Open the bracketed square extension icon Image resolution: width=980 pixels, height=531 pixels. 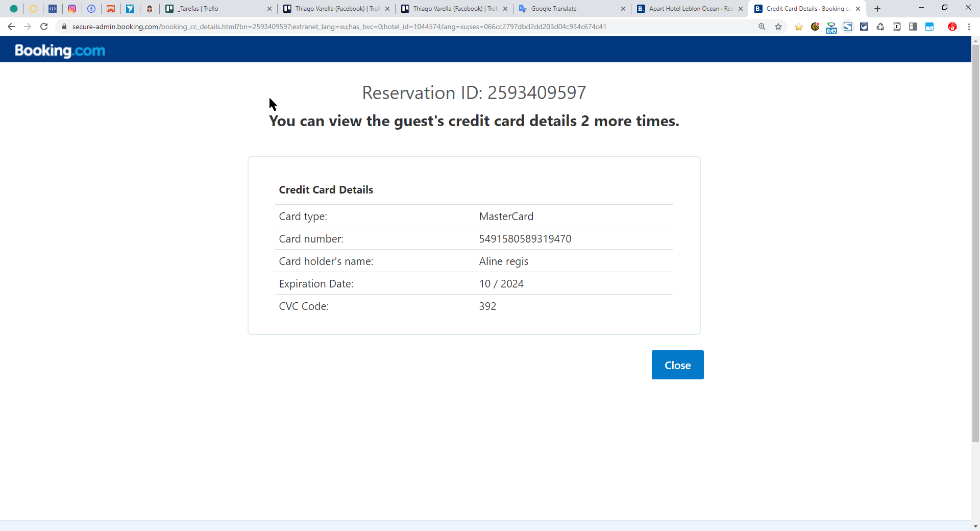[897, 27]
